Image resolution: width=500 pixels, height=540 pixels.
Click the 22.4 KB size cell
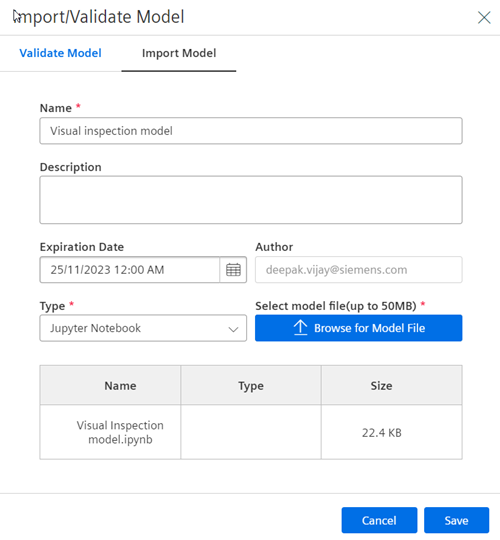tap(382, 433)
